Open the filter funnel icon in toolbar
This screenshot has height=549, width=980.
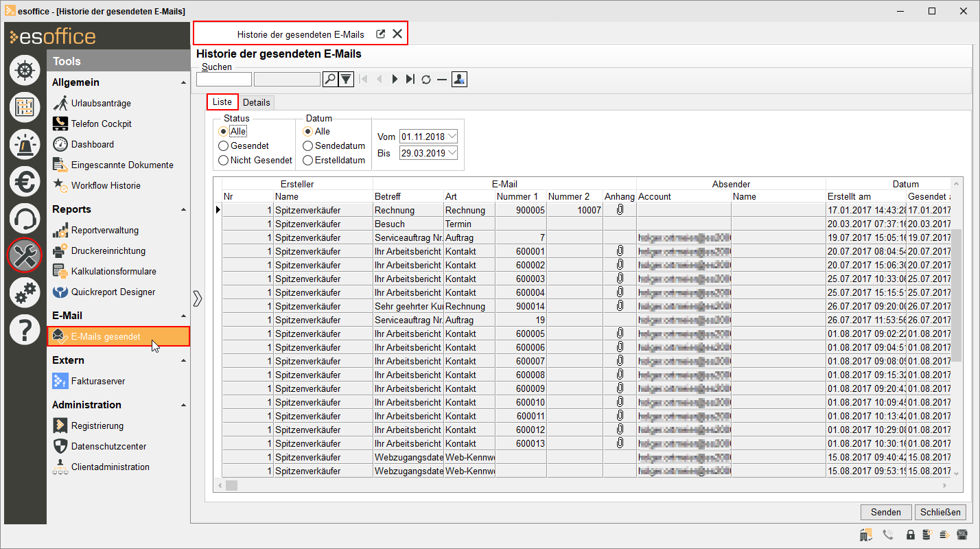[346, 80]
